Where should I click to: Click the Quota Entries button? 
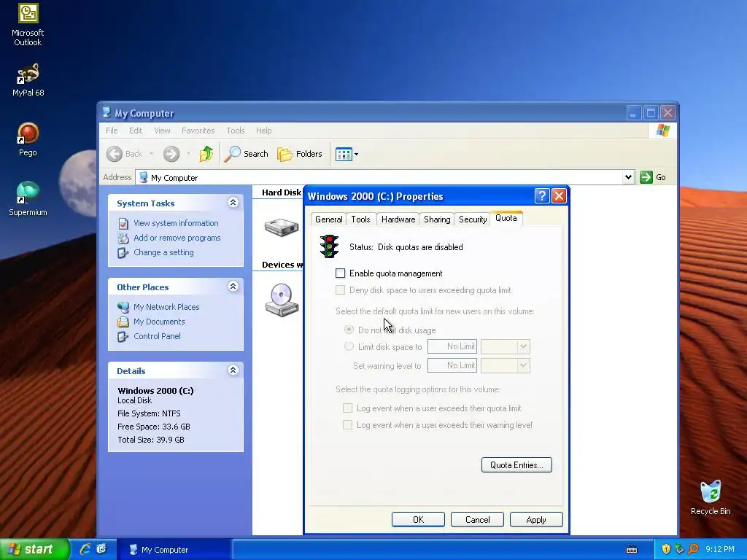(x=516, y=464)
